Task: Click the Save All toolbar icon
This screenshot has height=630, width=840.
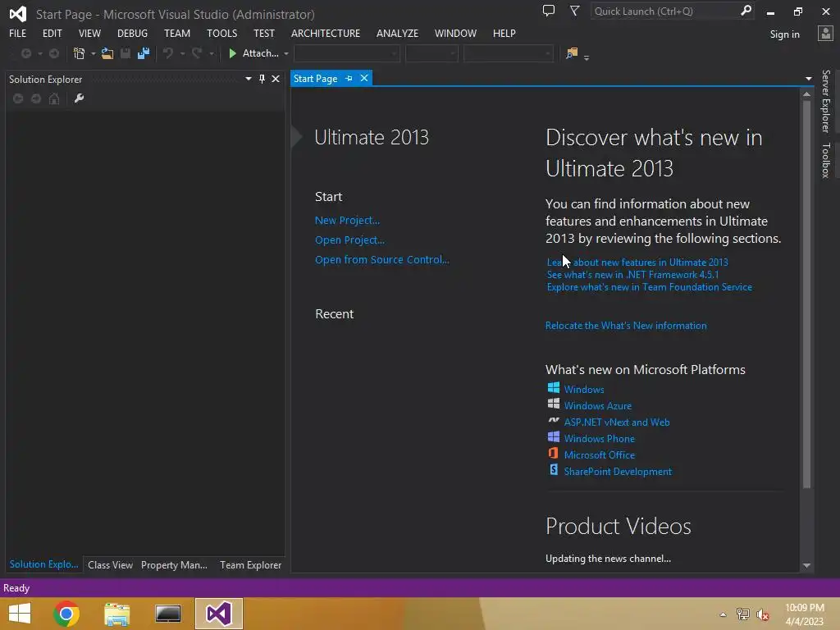Action: pyautogui.click(x=144, y=53)
